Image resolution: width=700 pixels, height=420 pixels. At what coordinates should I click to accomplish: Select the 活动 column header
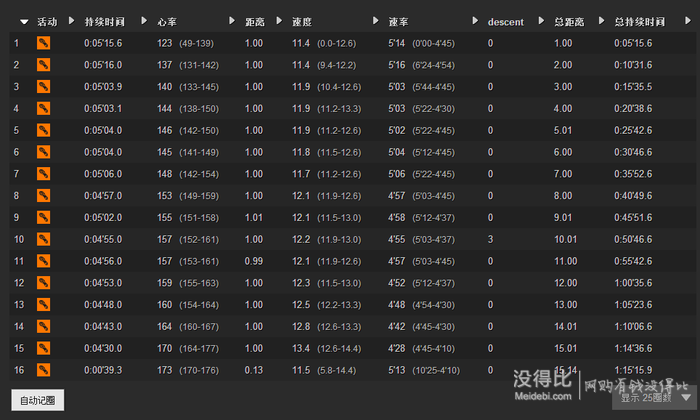[47, 21]
